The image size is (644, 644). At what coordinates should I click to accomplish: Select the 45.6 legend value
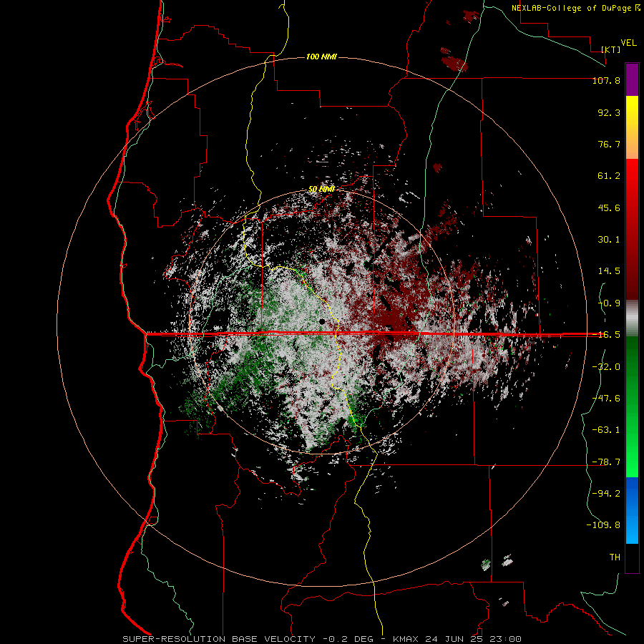click(609, 208)
